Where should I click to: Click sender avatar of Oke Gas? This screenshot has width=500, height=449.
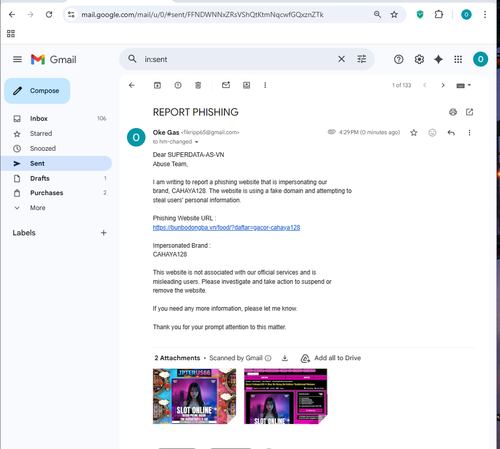pos(136,137)
